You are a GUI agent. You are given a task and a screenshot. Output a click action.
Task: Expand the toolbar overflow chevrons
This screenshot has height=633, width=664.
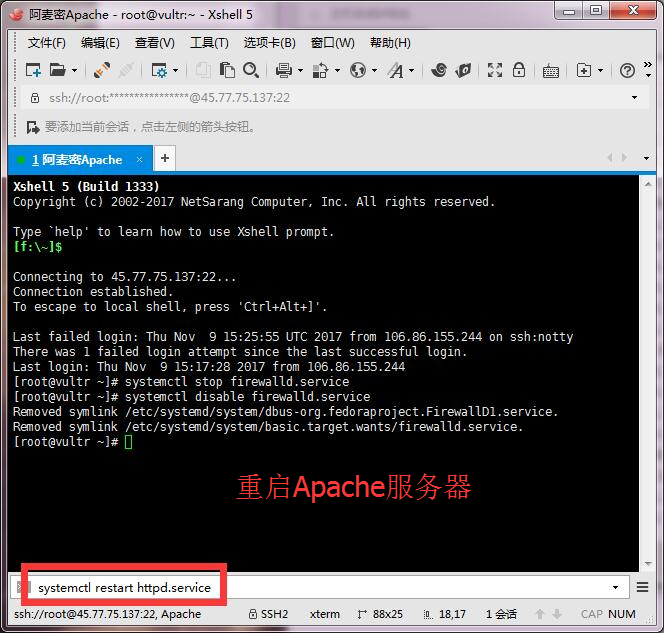click(648, 65)
